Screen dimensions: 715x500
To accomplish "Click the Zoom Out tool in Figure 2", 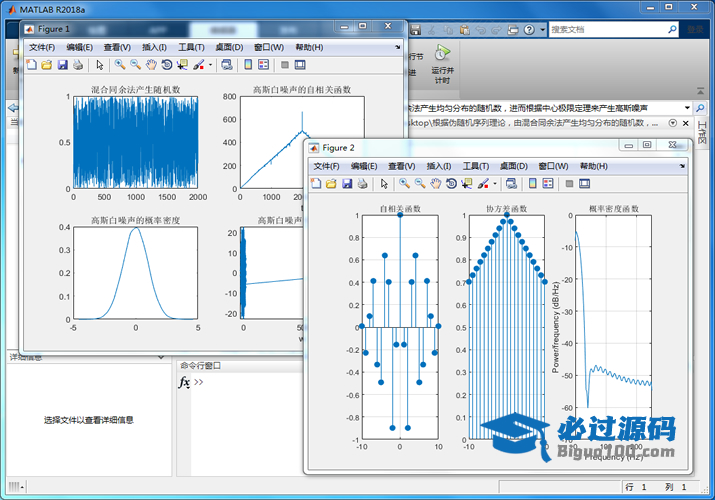I will tap(420, 184).
